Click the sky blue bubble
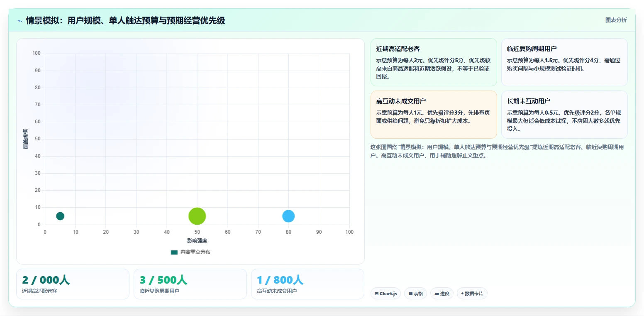Screen dimensions: 644x316 [288, 216]
